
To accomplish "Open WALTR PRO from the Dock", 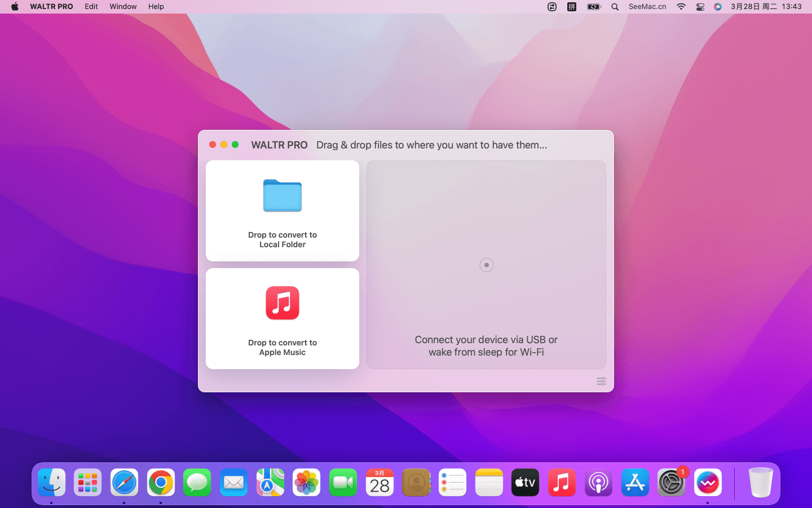I will [x=708, y=483].
